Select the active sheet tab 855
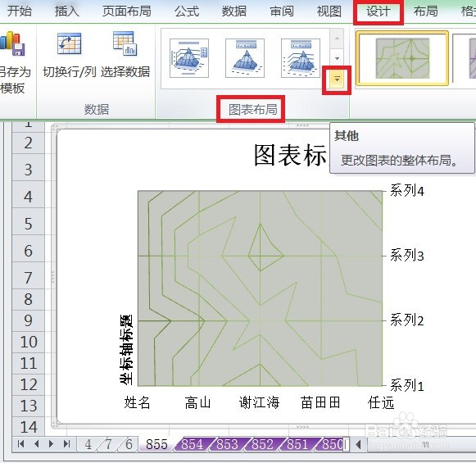The width and height of the screenshot is (476, 463). pyautogui.click(x=156, y=444)
